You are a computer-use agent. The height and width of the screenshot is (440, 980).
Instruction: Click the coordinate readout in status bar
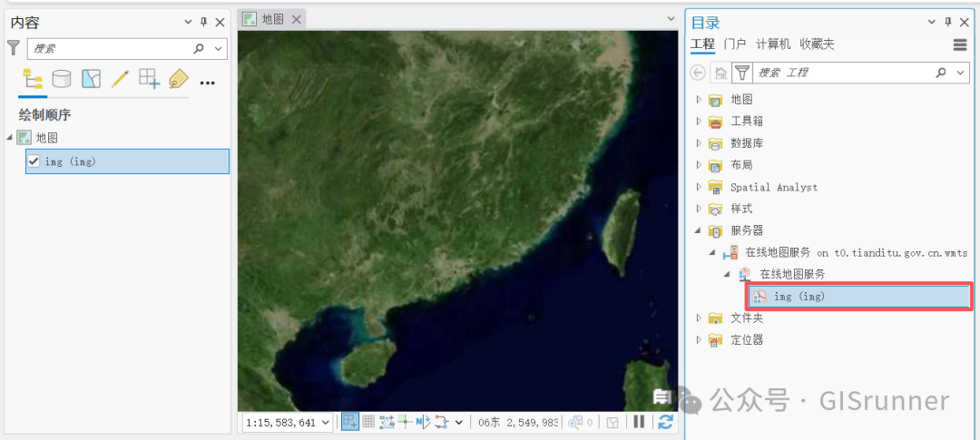point(517,423)
